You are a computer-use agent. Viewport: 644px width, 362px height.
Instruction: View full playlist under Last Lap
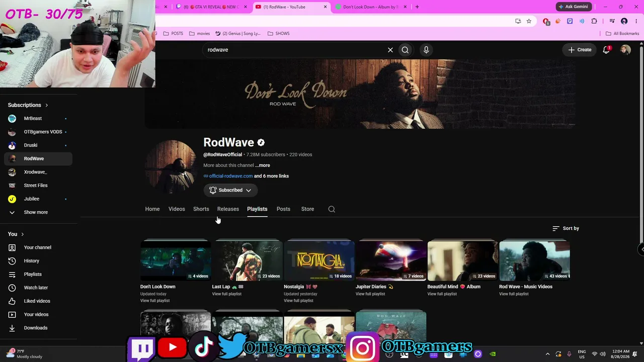click(x=227, y=294)
